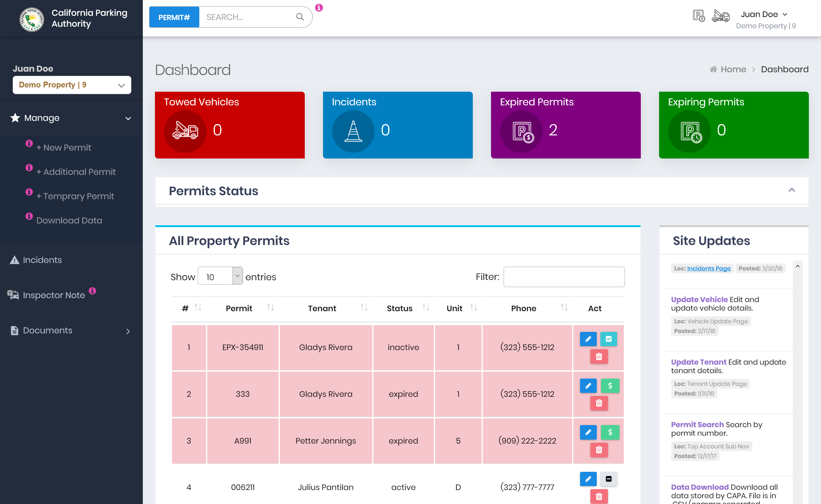
Task: Edit permit EPX-354911 with the pencil icon
Action: [588, 339]
